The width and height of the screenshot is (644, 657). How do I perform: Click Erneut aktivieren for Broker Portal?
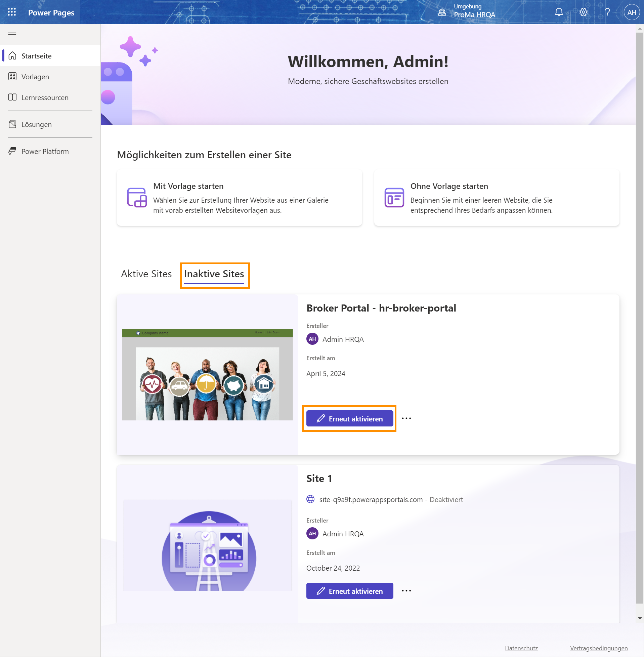(350, 418)
